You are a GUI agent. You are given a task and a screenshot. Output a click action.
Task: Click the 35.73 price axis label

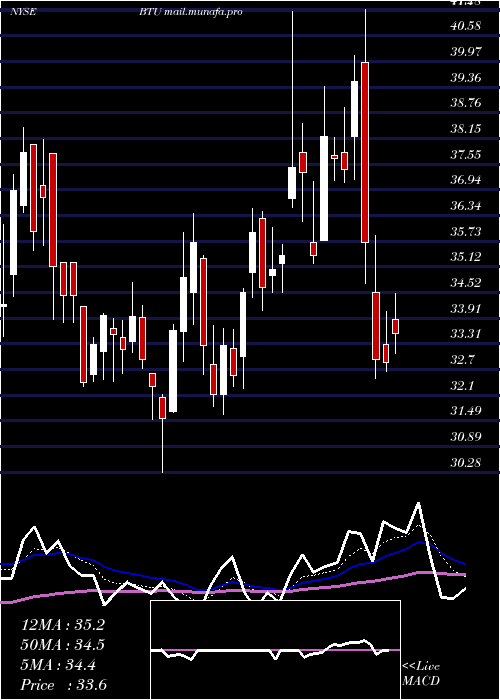point(466,232)
